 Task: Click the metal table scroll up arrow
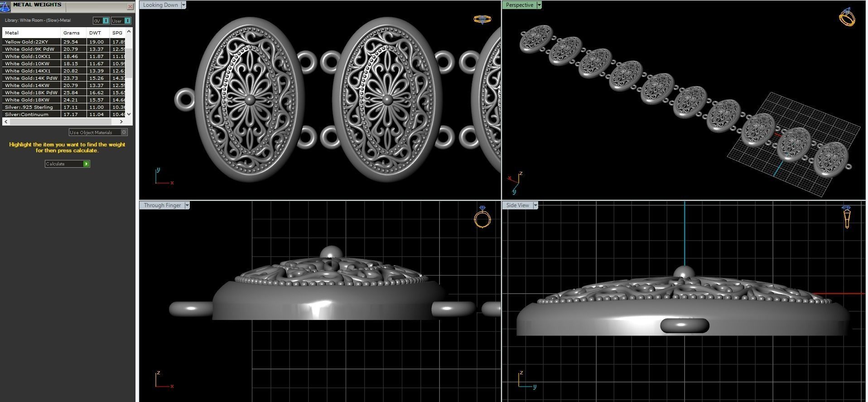pyautogui.click(x=129, y=31)
